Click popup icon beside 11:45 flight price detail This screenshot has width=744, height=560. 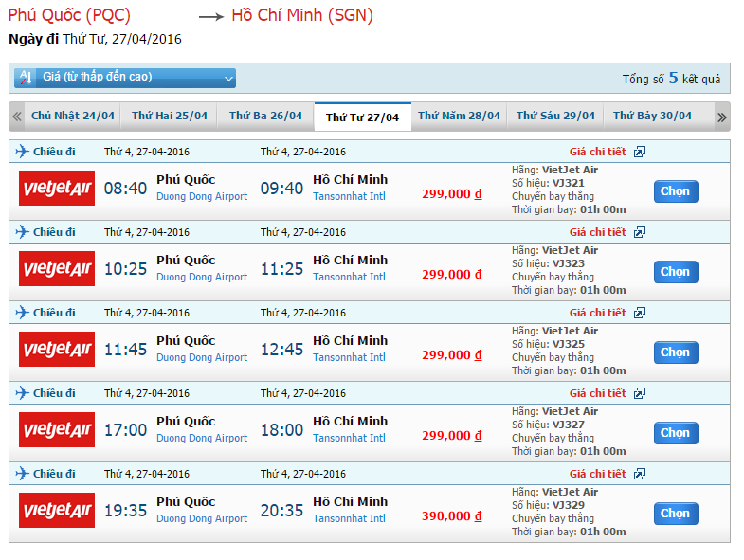coord(640,313)
